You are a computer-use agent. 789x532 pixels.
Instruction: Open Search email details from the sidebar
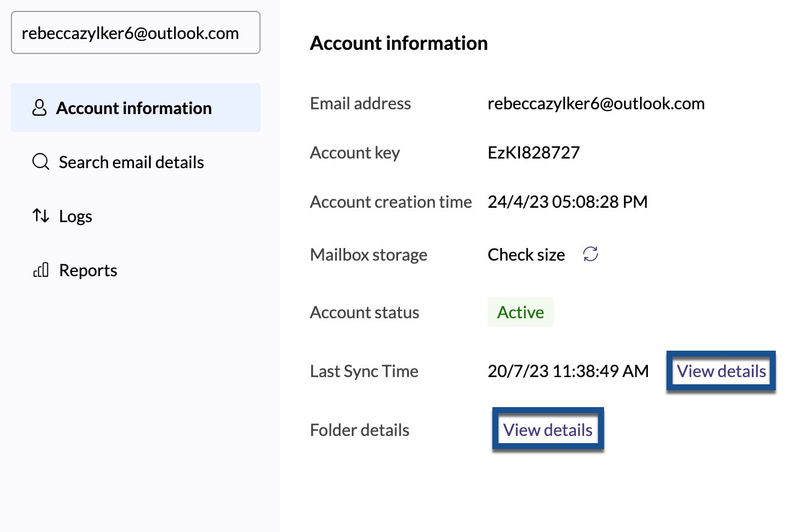(x=131, y=162)
